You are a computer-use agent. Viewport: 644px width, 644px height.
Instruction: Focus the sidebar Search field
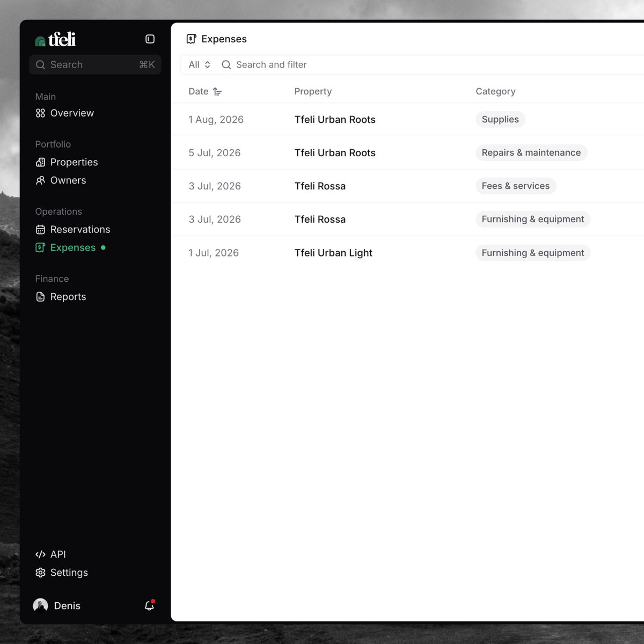click(96, 65)
